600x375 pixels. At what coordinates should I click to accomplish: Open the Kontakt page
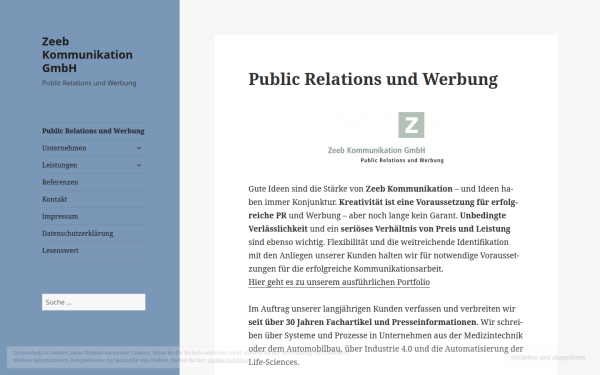click(54, 199)
